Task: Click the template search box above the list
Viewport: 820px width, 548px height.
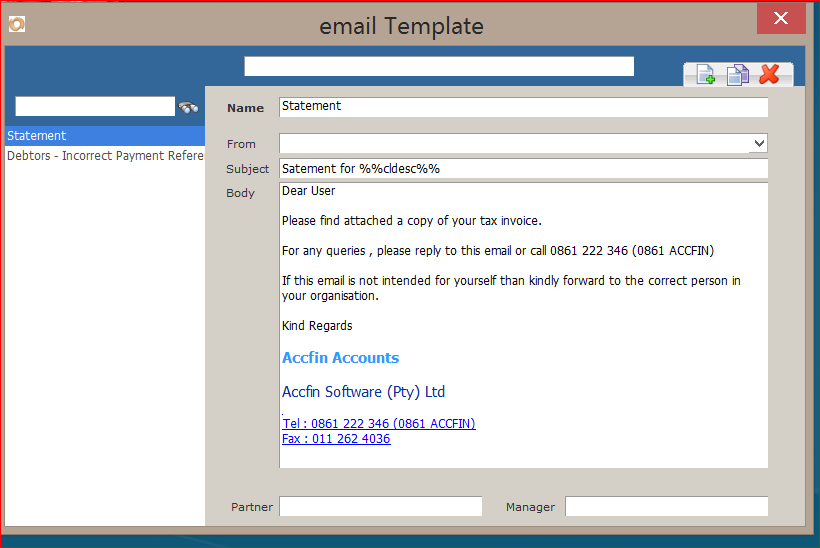Action: 95,107
